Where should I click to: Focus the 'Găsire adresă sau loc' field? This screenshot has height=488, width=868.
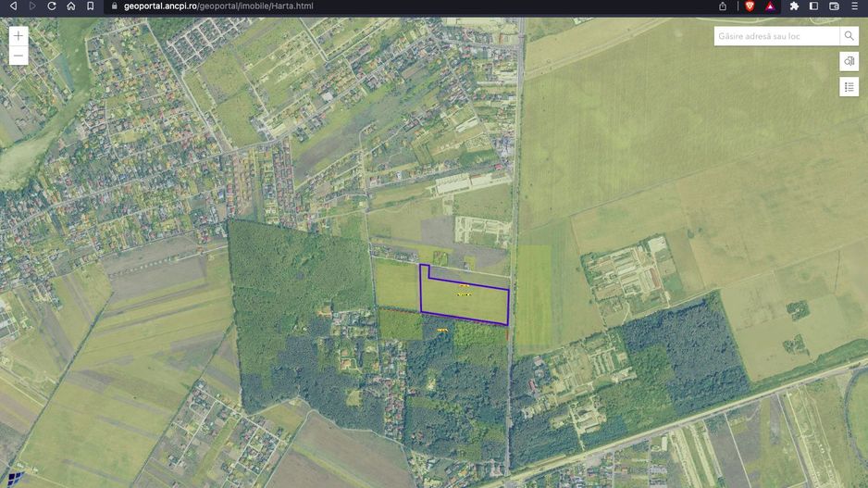[776, 36]
